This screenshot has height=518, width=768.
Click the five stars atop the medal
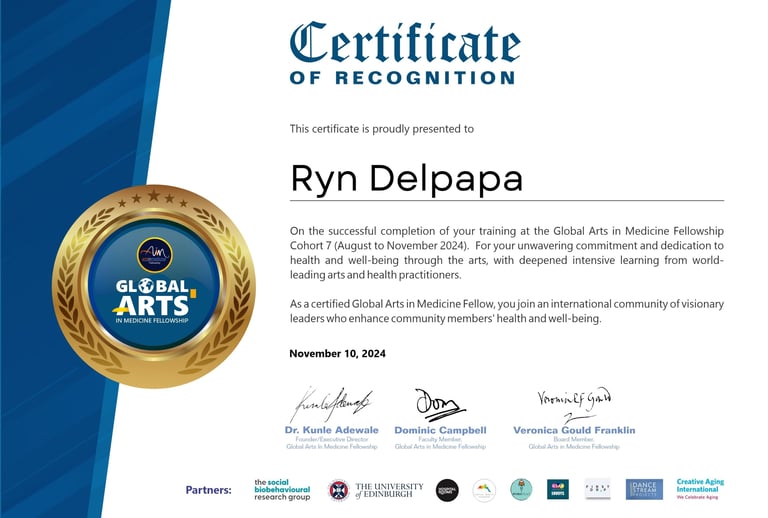pos(153,198)
